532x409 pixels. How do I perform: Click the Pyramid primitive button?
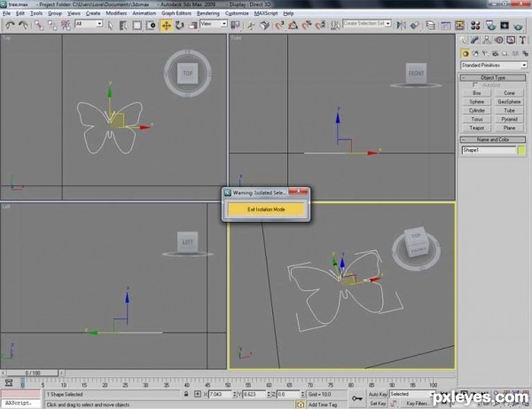tap(509, 119)
